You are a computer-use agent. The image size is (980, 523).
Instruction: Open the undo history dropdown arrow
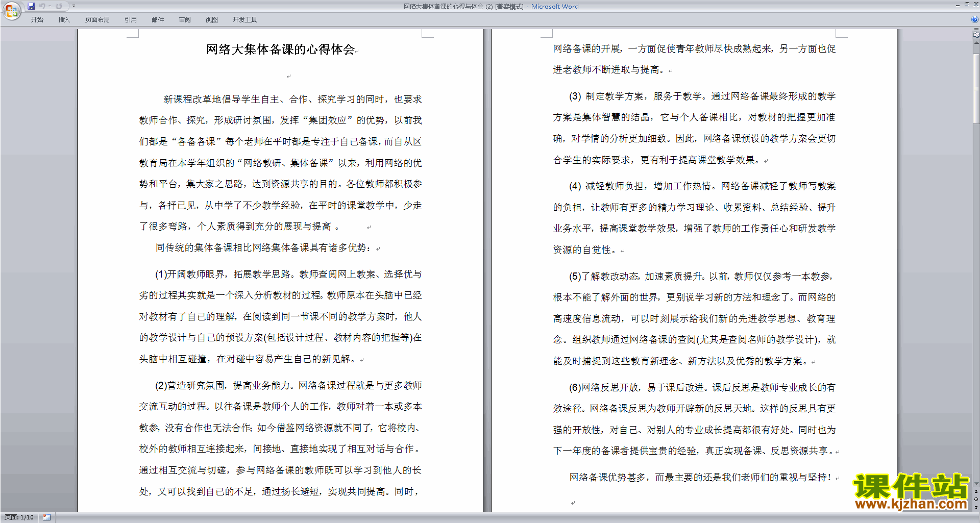tap(50, 6)
